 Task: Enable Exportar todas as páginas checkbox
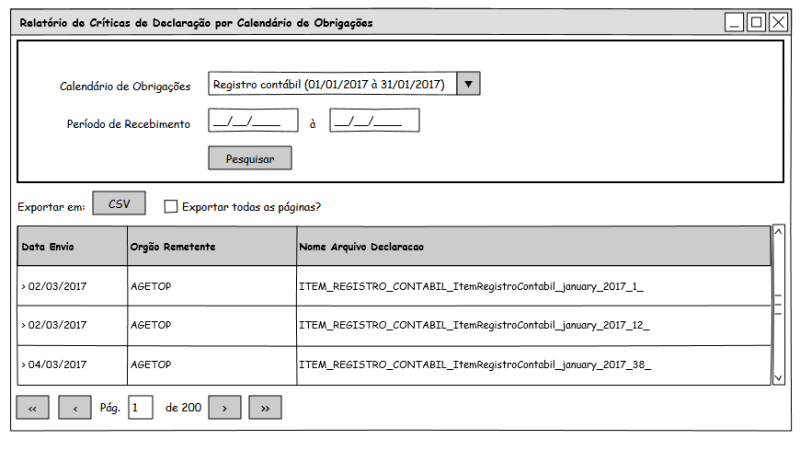(171, 207)
